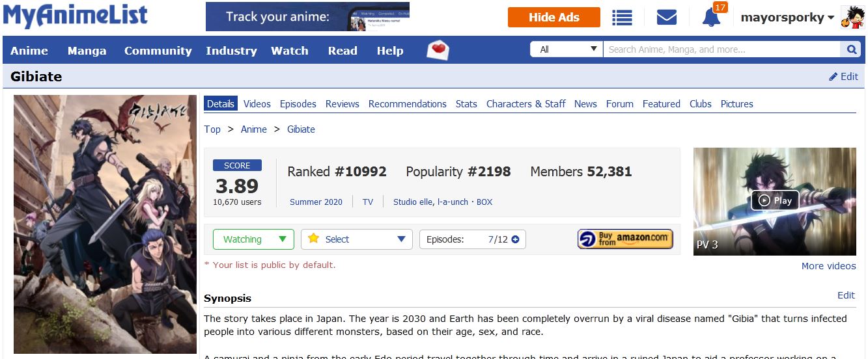
Task: Click in the Search Anime, Manga input field
Action: (x=722, y=49)
